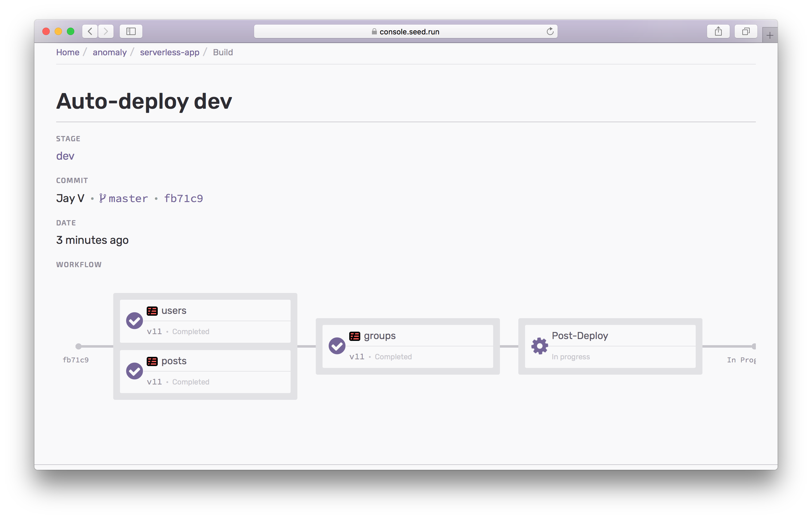Navigate to the anomaly breadcrumb
This screenshot has height=519, width=812.
tap(110, 52)
